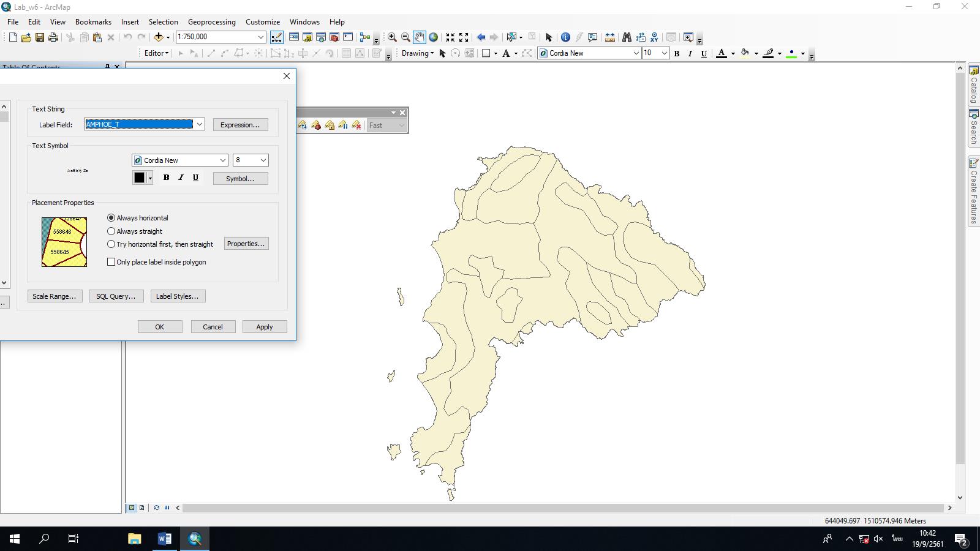Open the Identify tool
The image size is (980, 551).
(565, 37)
